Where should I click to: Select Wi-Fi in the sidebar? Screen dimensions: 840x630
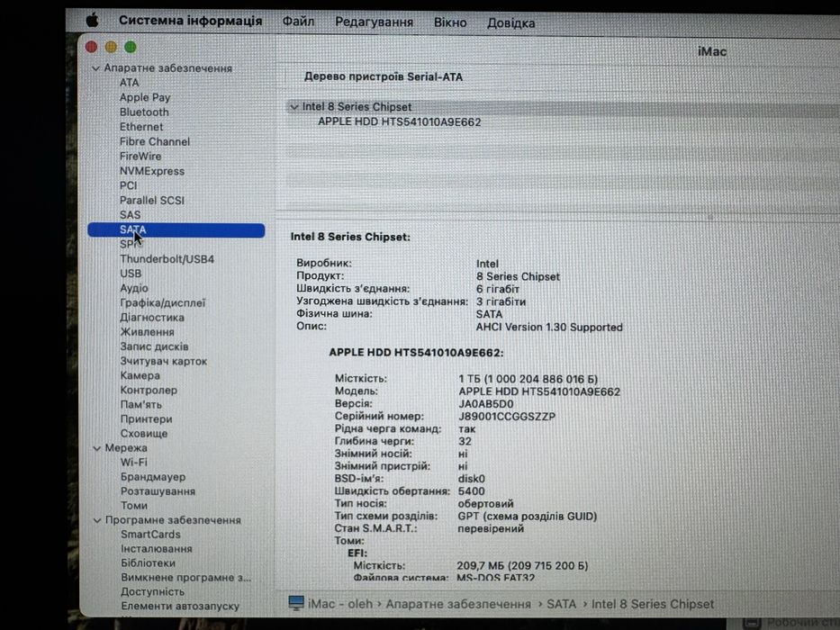(133, 463)
